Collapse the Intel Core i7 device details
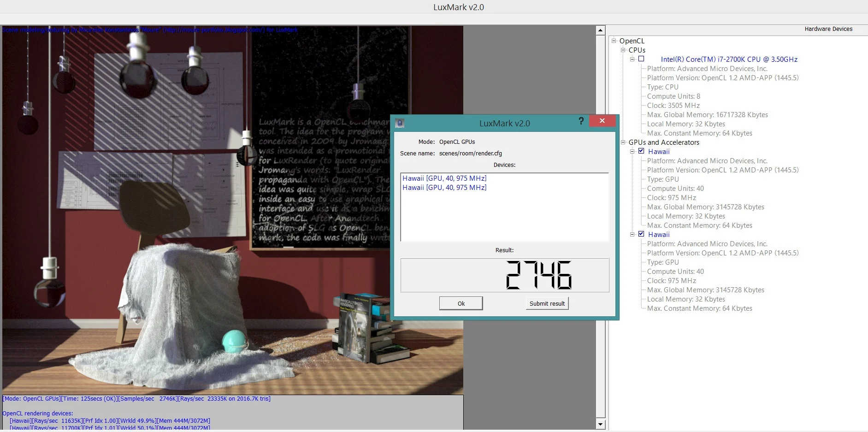 click(x=632, y=59)
